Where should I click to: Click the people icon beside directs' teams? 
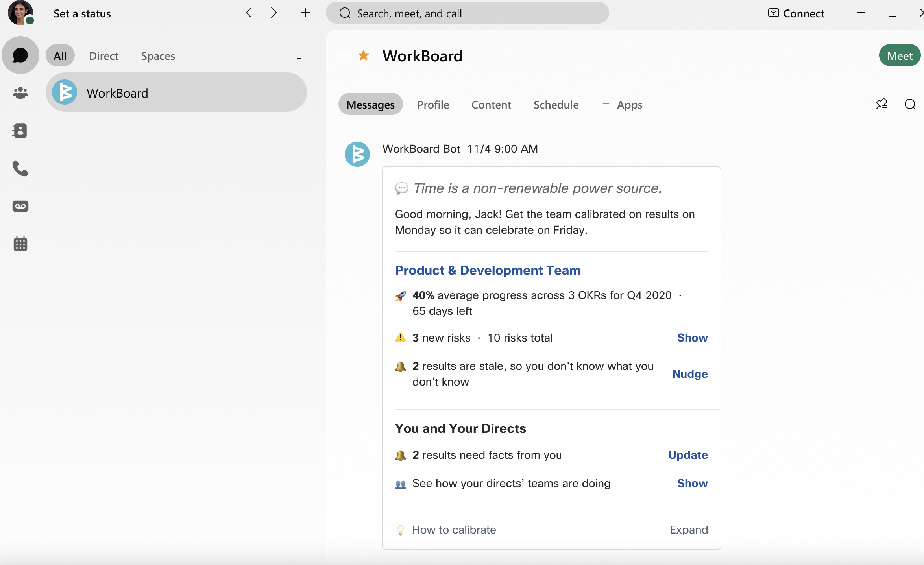[x=401, y=484]
